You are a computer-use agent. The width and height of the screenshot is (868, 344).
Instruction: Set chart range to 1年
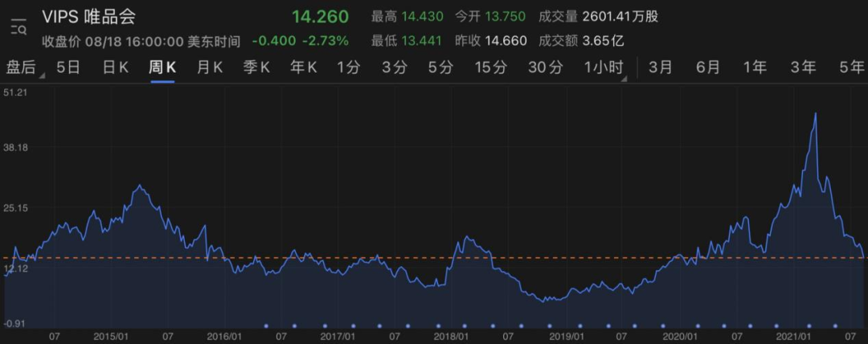pyautogui.click(x=755, y=68)
